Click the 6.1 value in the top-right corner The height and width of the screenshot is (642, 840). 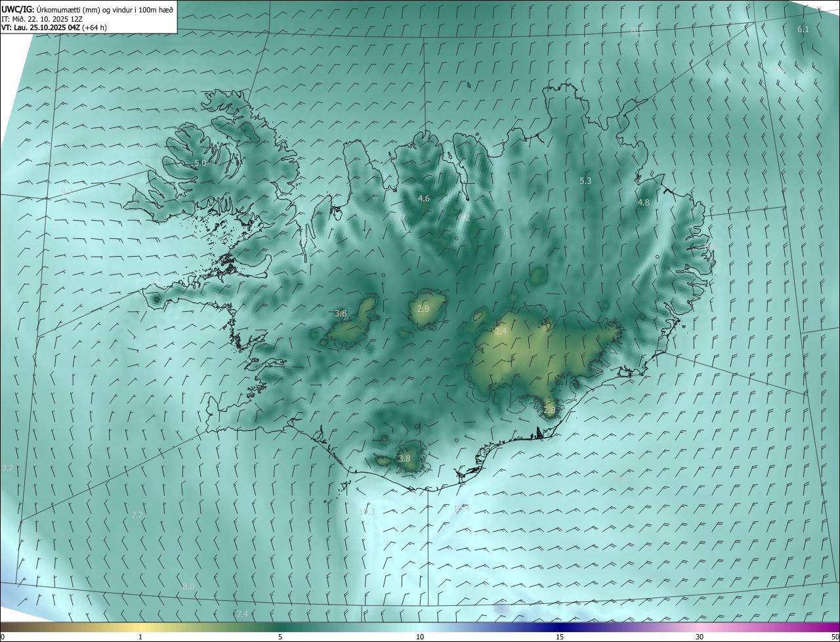tap(803, 30)
